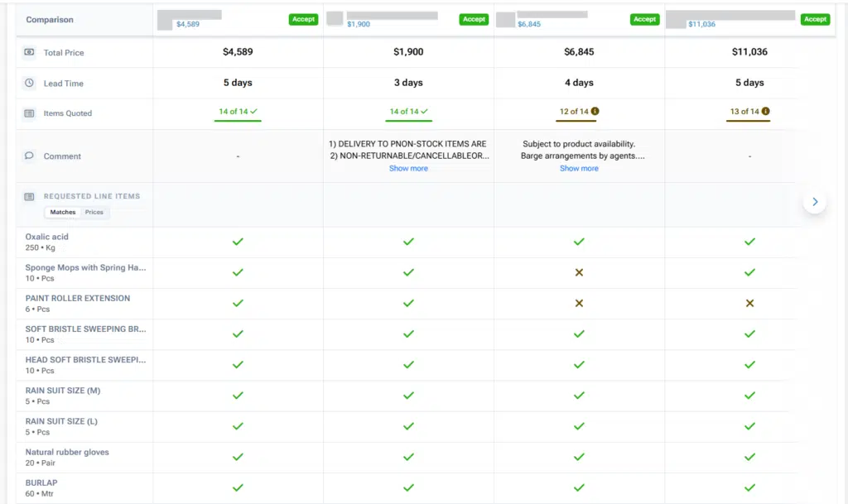Click the gray supplier logo of the $6,845 quote
Screen dimensions: 848x504
(x=505, y=19)
